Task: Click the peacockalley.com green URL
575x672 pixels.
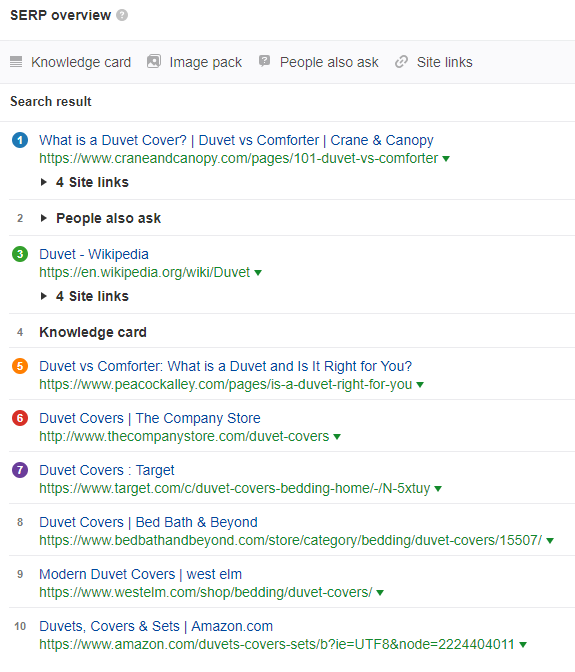Action: pos(226,384)
